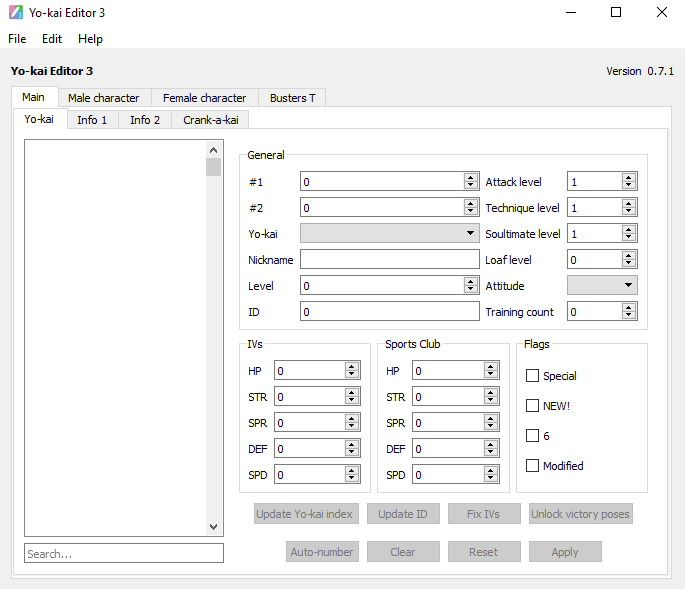The image size is (685, 589).
Task: Increase IVs DEF with up arrow
Action: [352, 444]
